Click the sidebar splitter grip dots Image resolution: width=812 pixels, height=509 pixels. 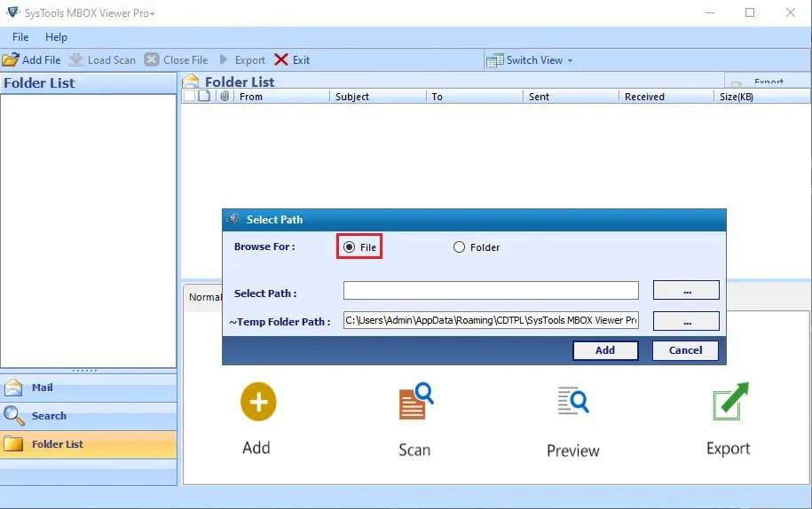[85, 371]
